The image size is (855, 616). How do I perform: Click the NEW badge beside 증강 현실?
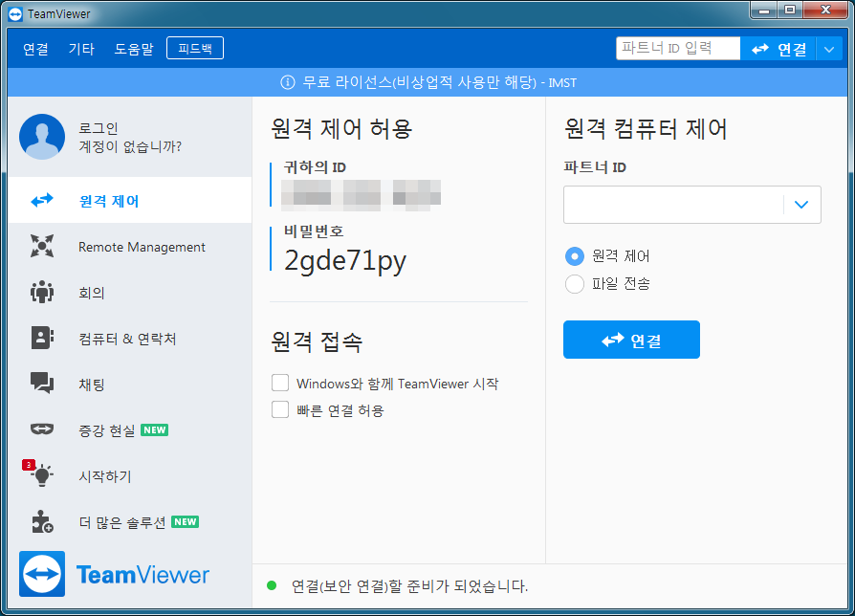click(x=155, y=430)
